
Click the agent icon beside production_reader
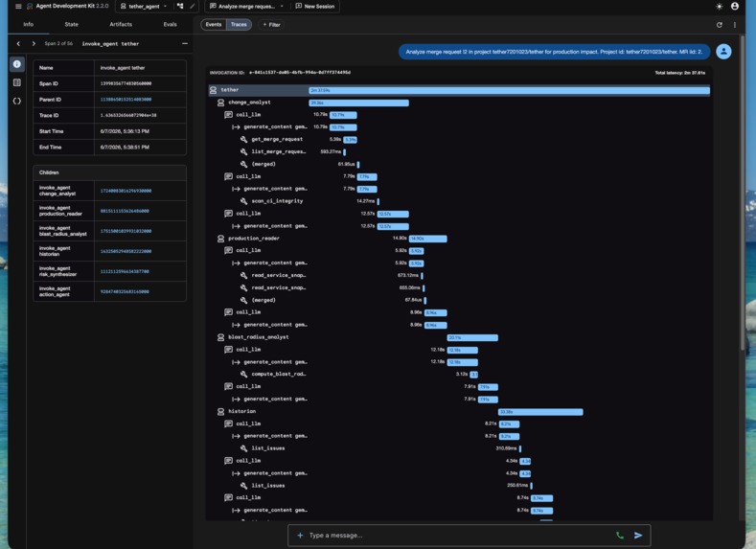[220, 239]
